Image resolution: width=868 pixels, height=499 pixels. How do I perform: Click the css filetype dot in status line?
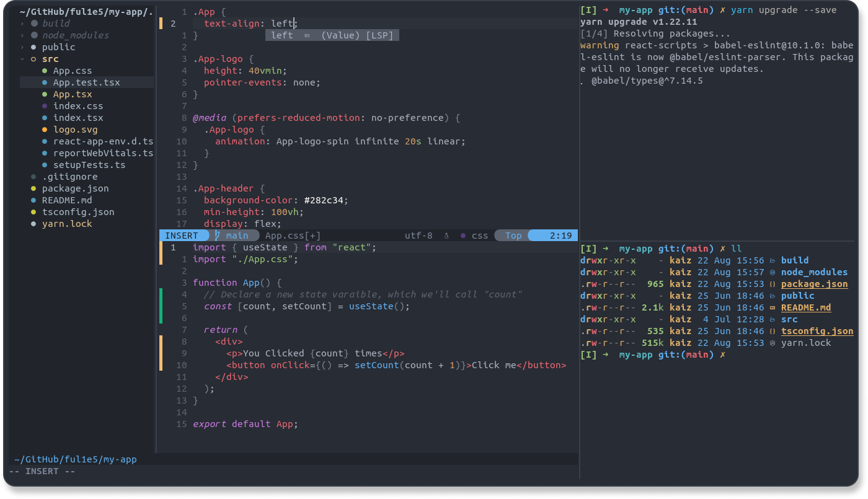(x=463, y=236)
